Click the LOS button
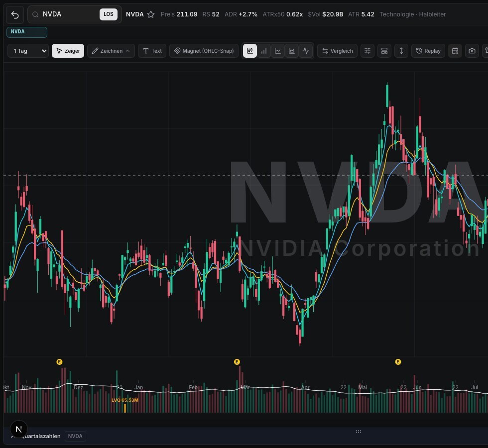The width and height of the screenshot is (488, 448). tap(109, 14)
